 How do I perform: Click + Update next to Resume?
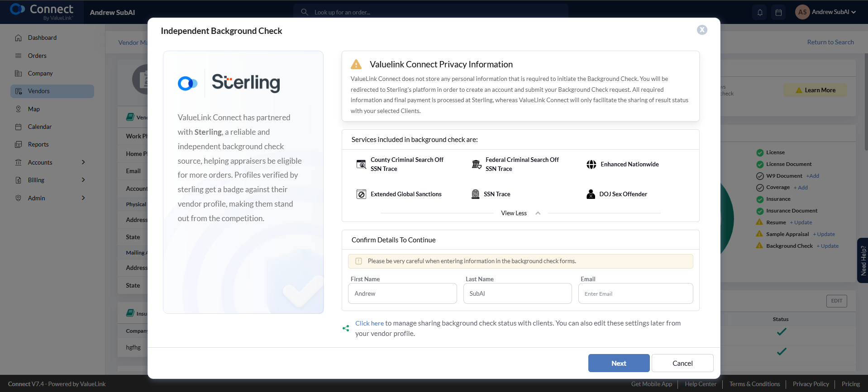coord(801,222)
